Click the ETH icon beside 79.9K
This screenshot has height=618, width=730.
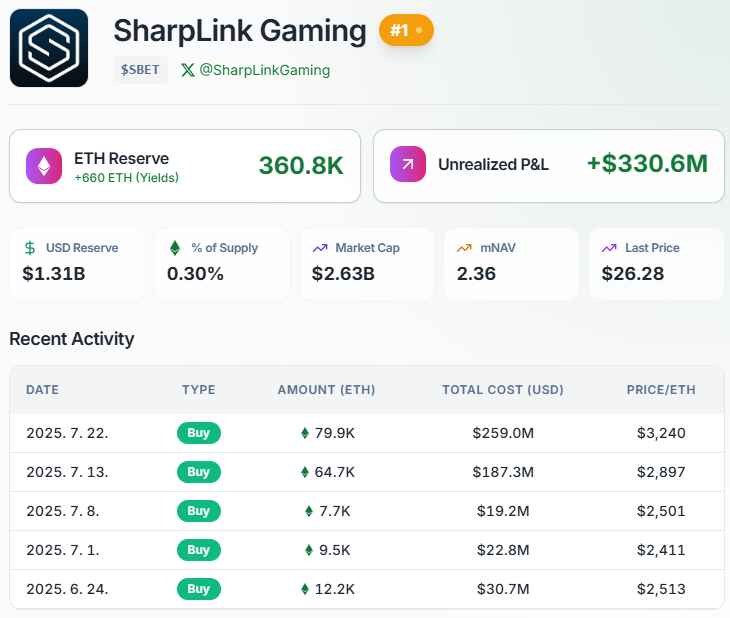[x=305, y=433]
